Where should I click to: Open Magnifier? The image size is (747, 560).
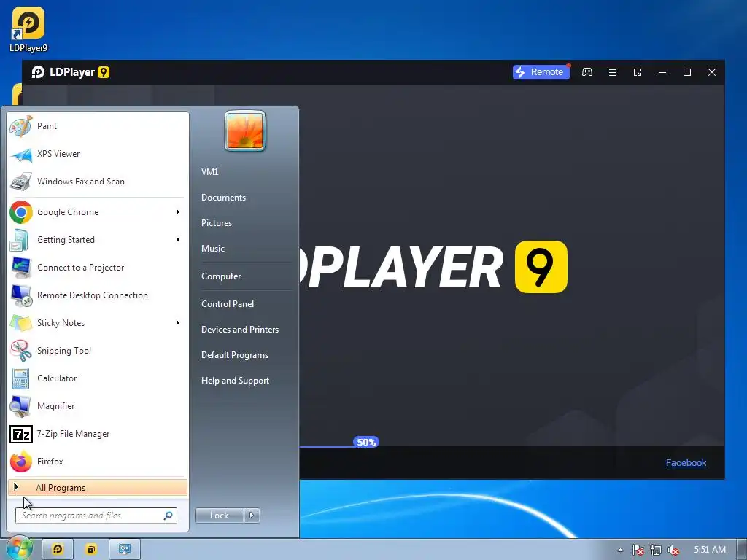98,406
